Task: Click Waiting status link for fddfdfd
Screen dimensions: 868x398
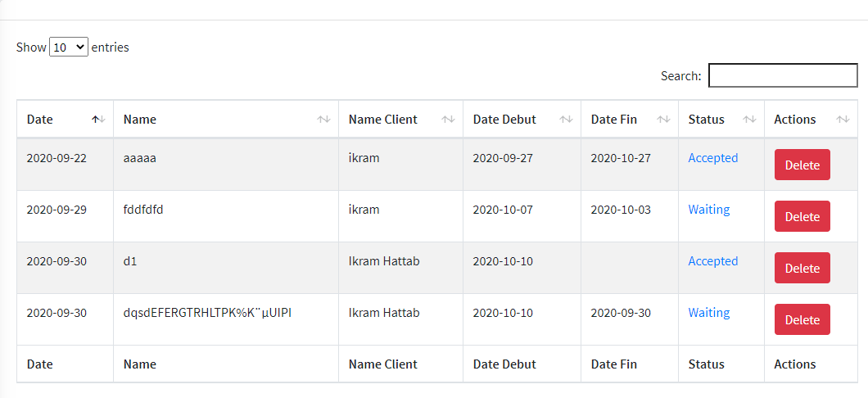Action: pos(708,210)
